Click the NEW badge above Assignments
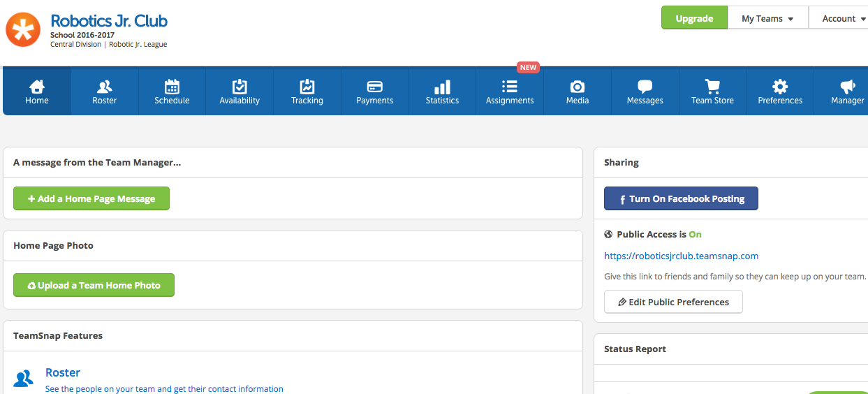This screenshot has height=394, width=868. [x=528, y=68]
